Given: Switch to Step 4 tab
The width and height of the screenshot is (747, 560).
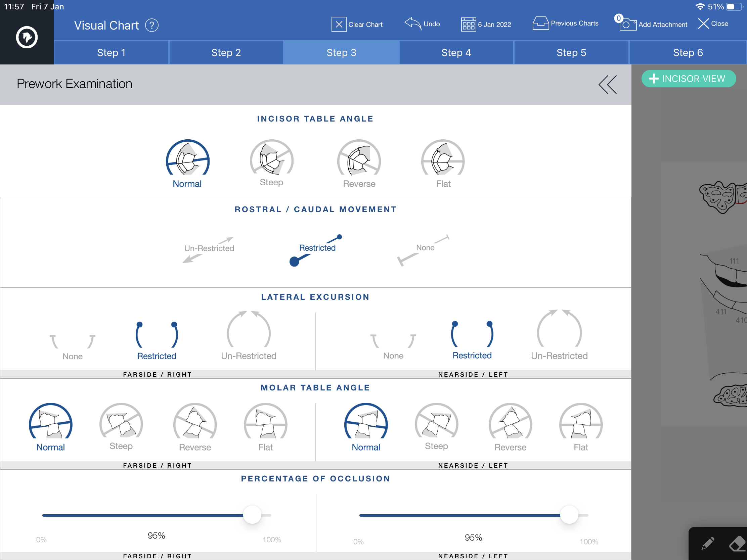Looking at the screenshot, I should pos(456,53).
